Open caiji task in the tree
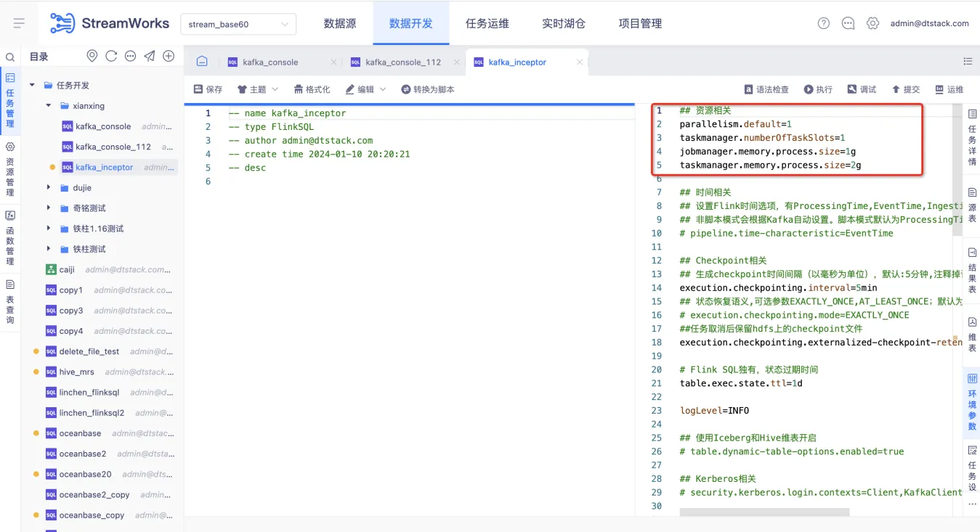This screenshot has height=532, width=980. [67, 269]
